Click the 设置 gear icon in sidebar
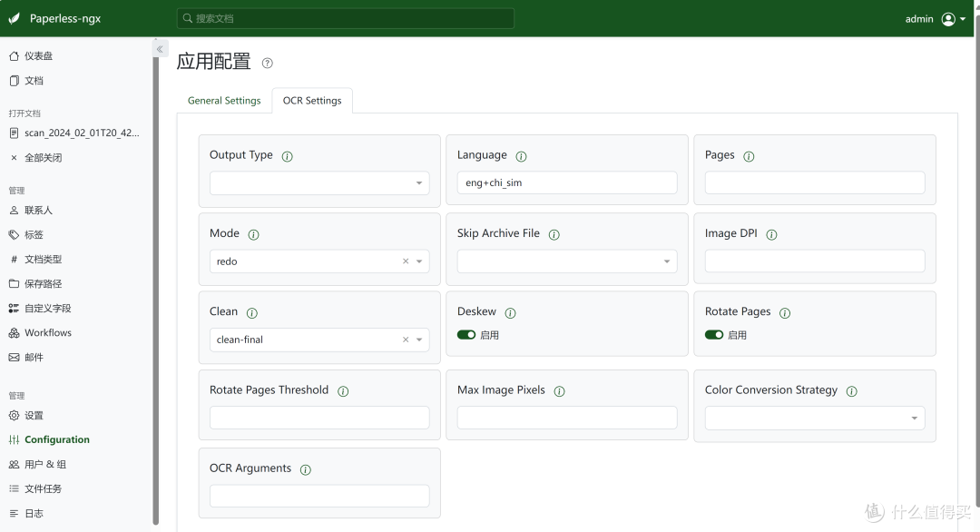980x532 pixels. point(14,415)
